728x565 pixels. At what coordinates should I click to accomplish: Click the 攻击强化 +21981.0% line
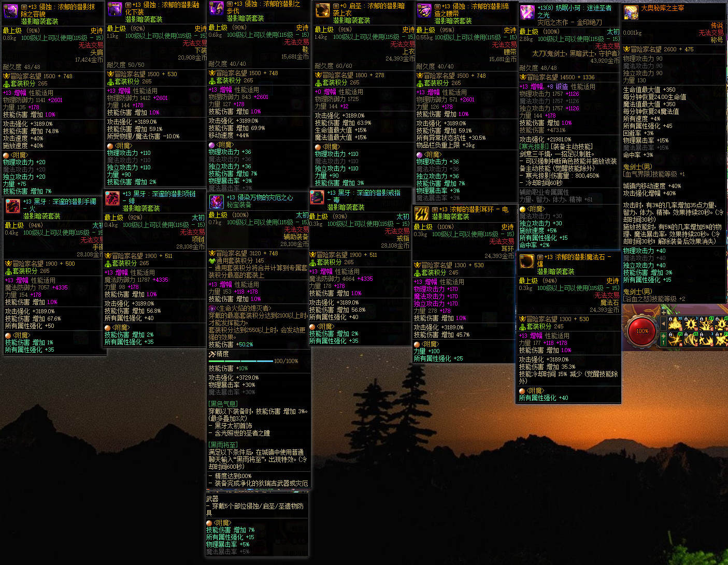(546, 139)
